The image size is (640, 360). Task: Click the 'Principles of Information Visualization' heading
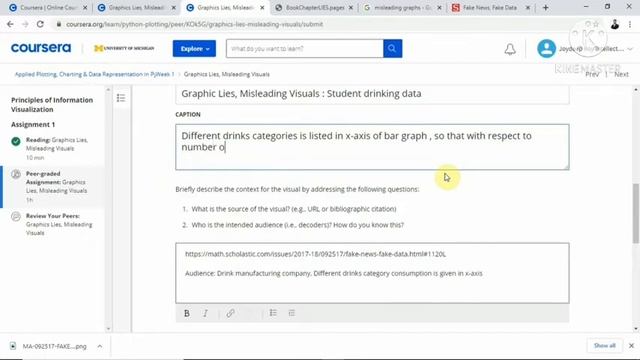tap(52, 104)
